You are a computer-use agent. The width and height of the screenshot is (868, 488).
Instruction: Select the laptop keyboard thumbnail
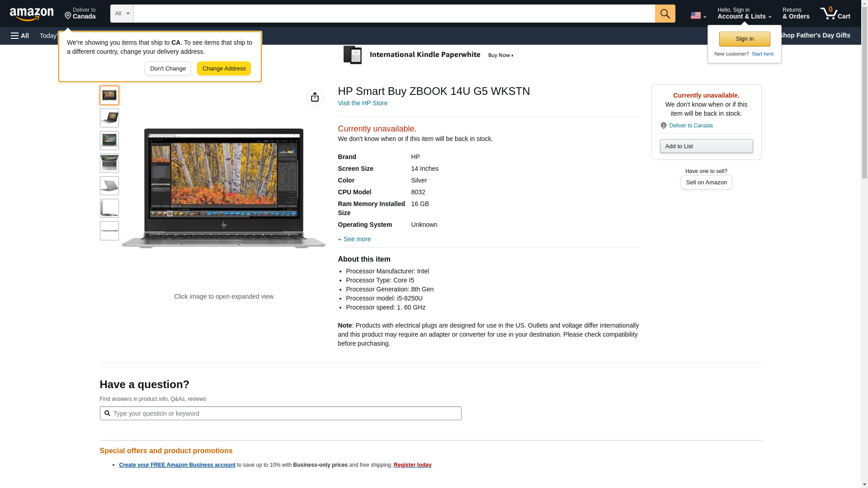coord(109,163)
